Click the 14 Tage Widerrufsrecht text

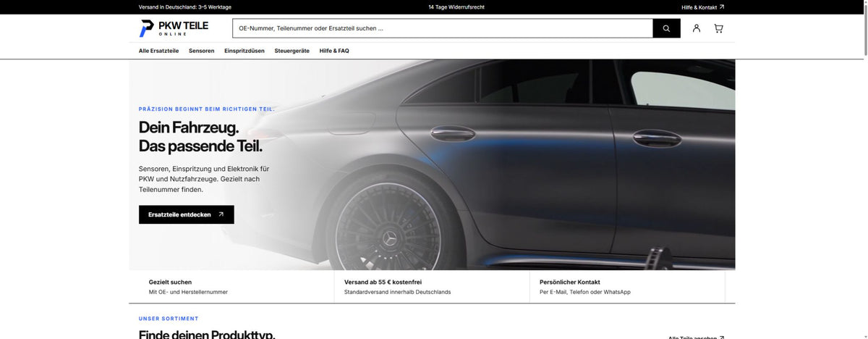click(x=456, y=7)
